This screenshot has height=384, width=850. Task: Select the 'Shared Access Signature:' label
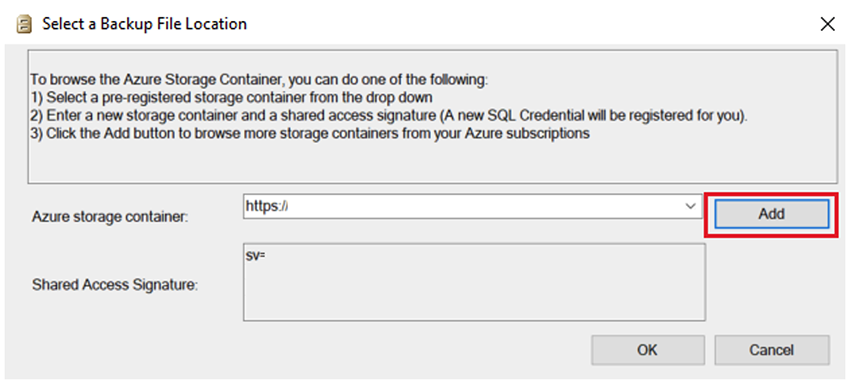115,285
